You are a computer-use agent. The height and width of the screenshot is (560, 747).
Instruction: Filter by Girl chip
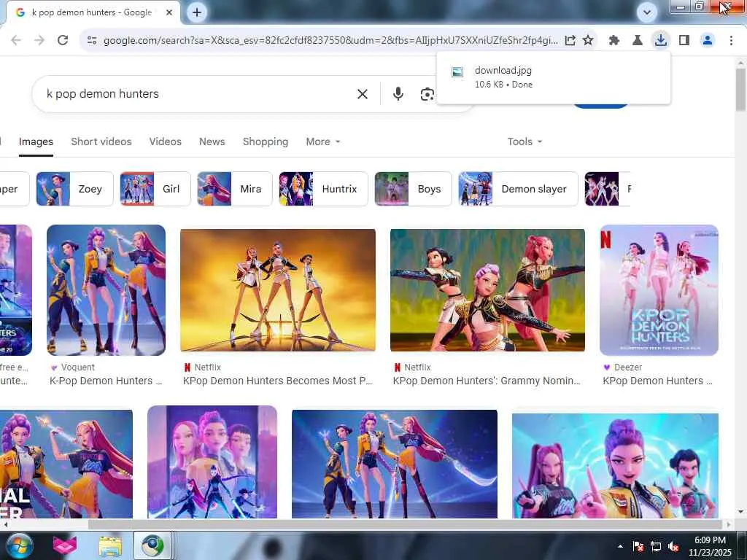pos(155,189)
